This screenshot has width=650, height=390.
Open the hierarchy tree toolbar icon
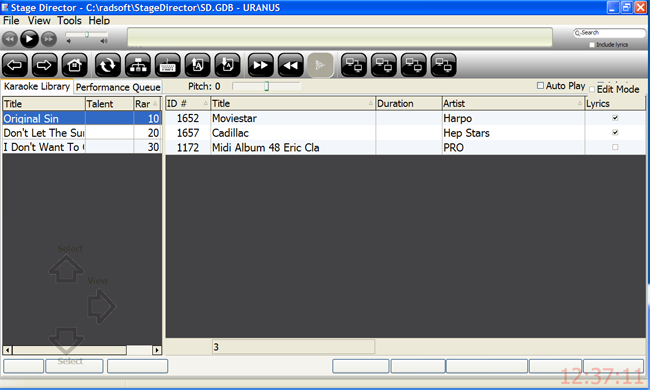click(138, 65)
